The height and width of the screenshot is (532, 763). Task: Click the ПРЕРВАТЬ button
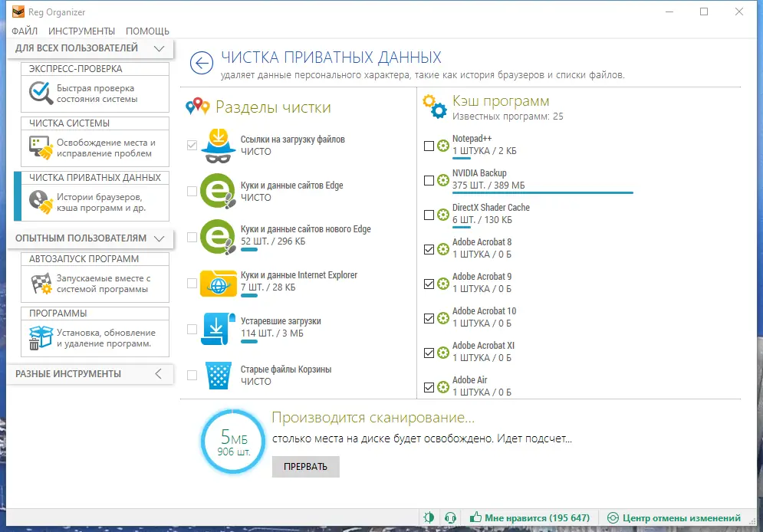pos(306,466)
